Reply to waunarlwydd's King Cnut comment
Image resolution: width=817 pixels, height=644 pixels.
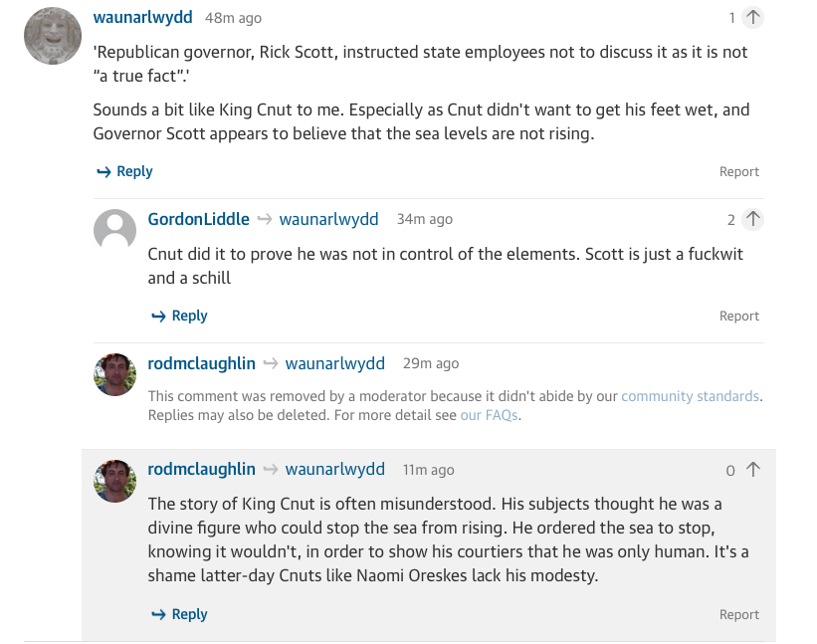click(x=124, y=171)
